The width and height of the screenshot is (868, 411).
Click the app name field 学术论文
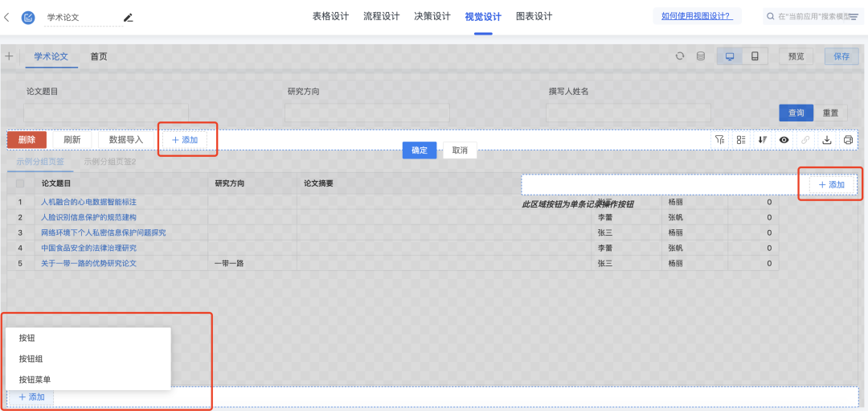[x=84, y=17]
